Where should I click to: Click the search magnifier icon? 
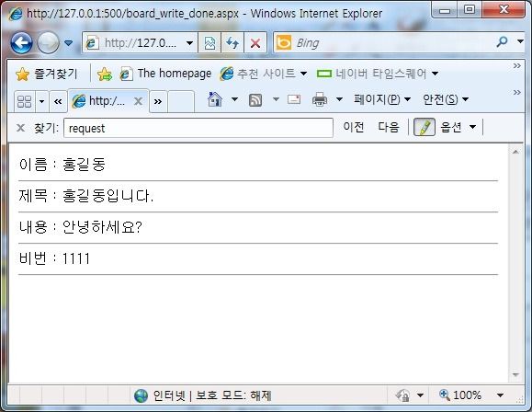502,42
